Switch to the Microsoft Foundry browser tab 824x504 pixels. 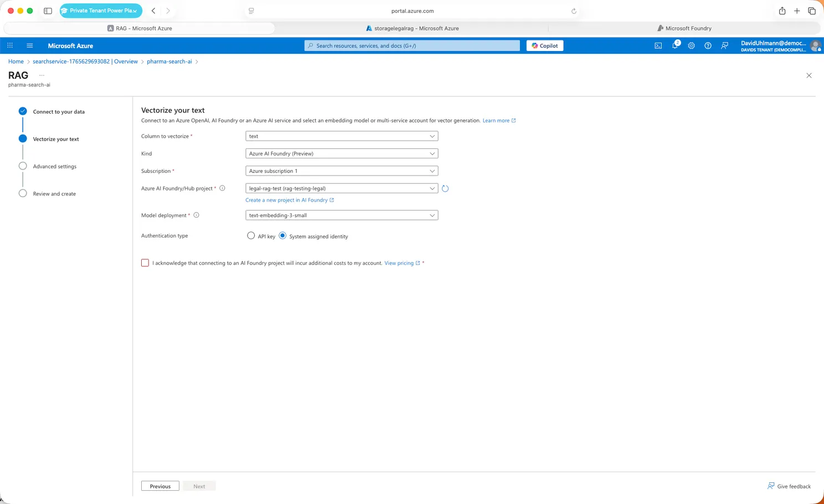(x=684, y=28)
